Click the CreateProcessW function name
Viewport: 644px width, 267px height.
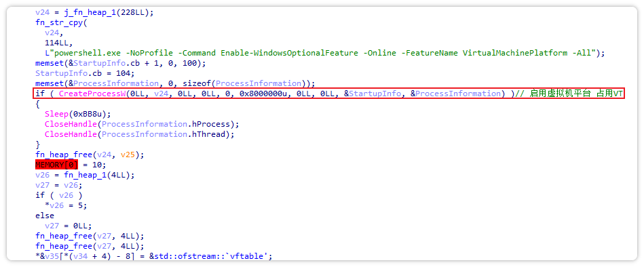pos(92,94)
